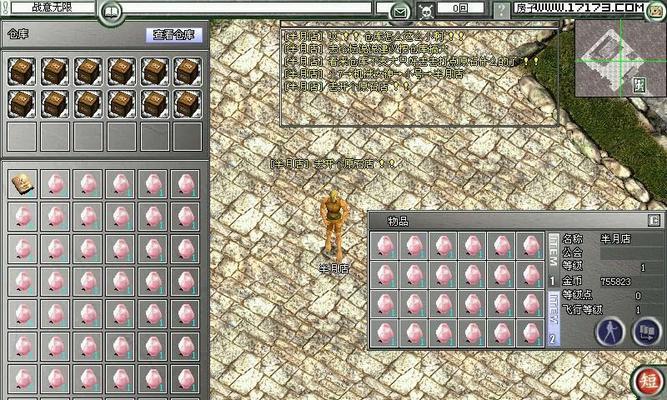
Task: Click the 物品 panel title
Action: click(398, 221)
